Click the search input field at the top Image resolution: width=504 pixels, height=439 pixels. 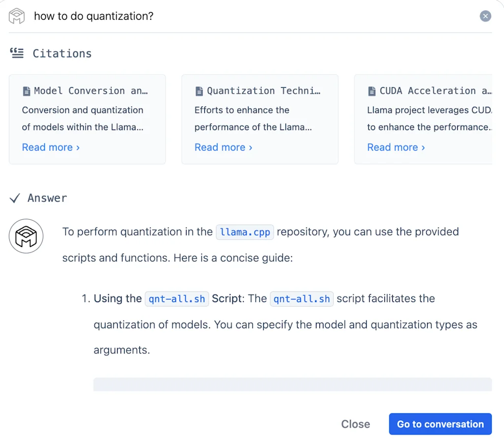[197, 16]
